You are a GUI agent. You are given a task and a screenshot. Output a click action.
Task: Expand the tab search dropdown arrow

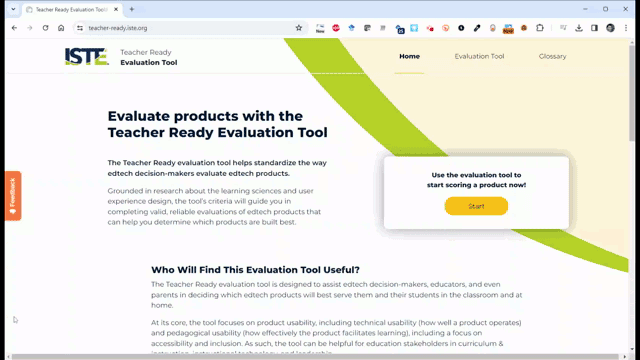tap(13, 9)
